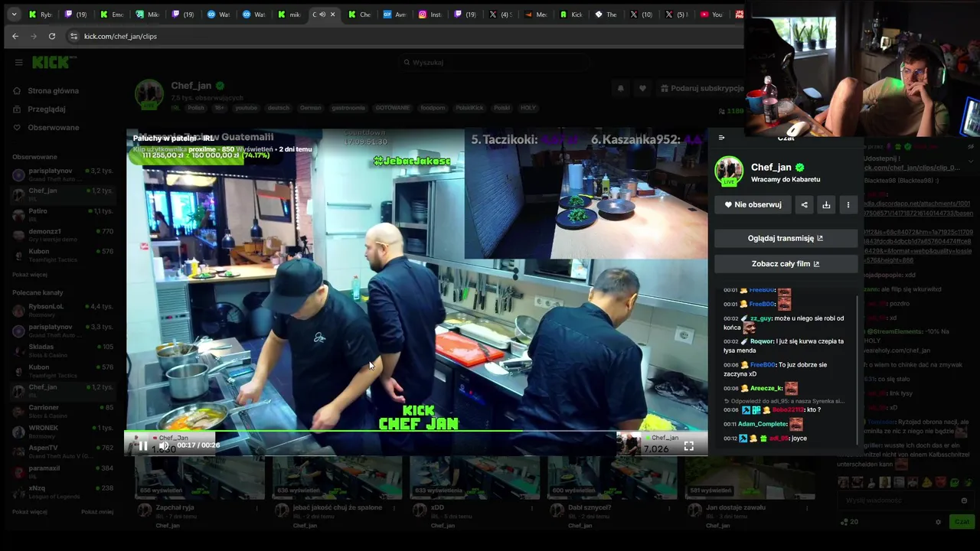The width and height of the screenshot is (980, 551).
Task: Switch to the YouTube browser tab
Action: 712,14
